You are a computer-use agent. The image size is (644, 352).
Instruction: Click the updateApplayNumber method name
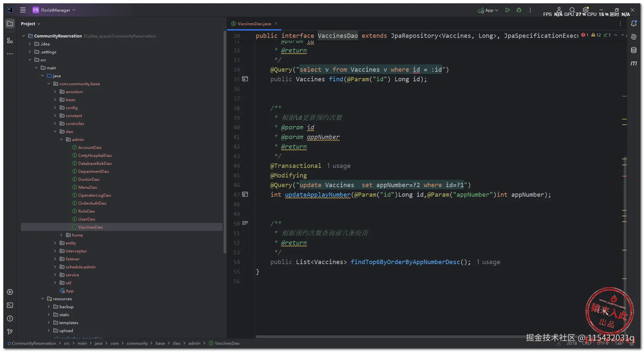point(318,195)
